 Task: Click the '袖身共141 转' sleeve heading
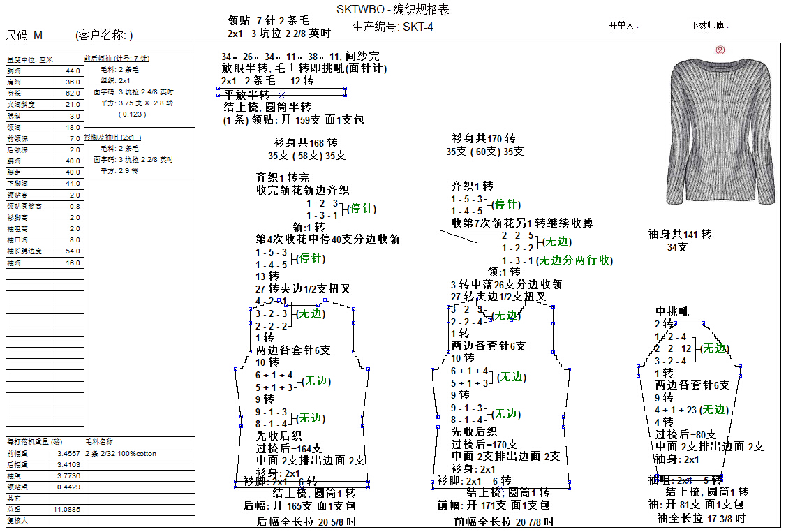680,234
